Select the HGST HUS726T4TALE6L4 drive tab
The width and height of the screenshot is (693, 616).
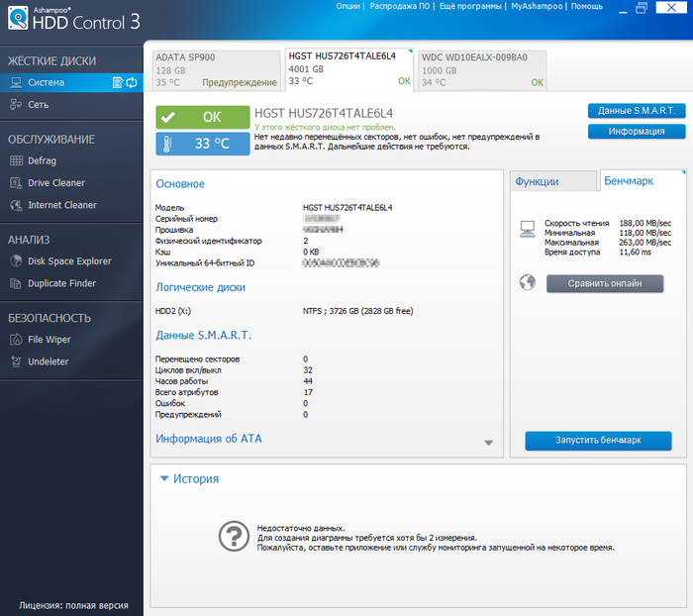pos(349,69)
